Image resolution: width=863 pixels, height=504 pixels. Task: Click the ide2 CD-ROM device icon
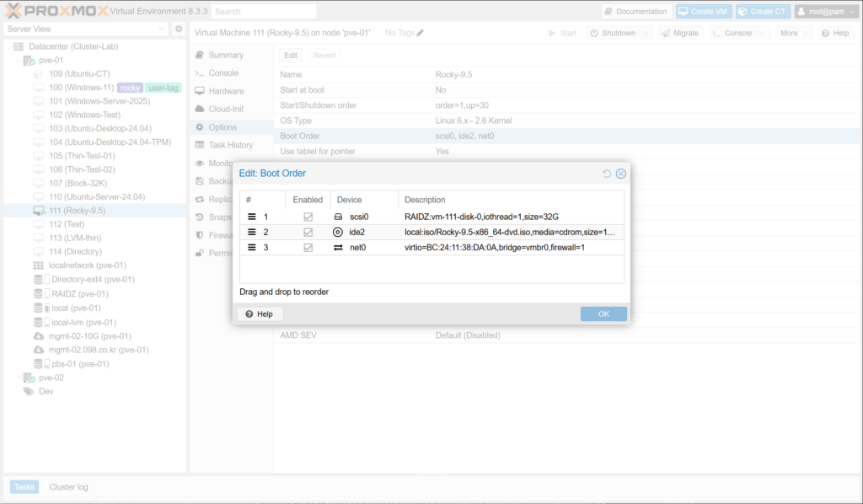[338, 232]
